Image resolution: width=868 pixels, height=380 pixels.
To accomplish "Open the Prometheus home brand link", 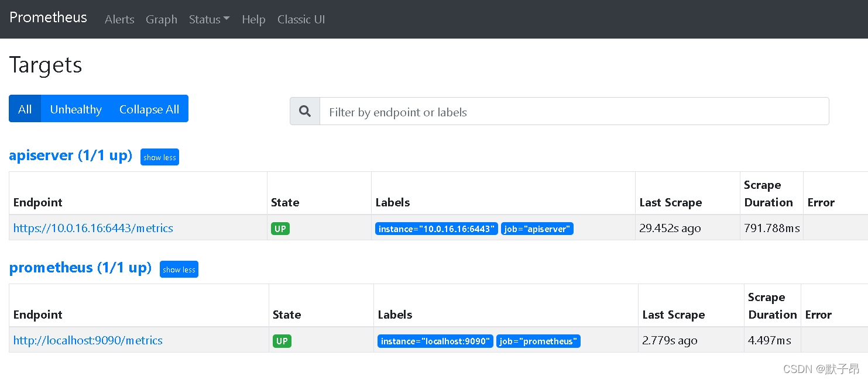I will tap(48, 18).
